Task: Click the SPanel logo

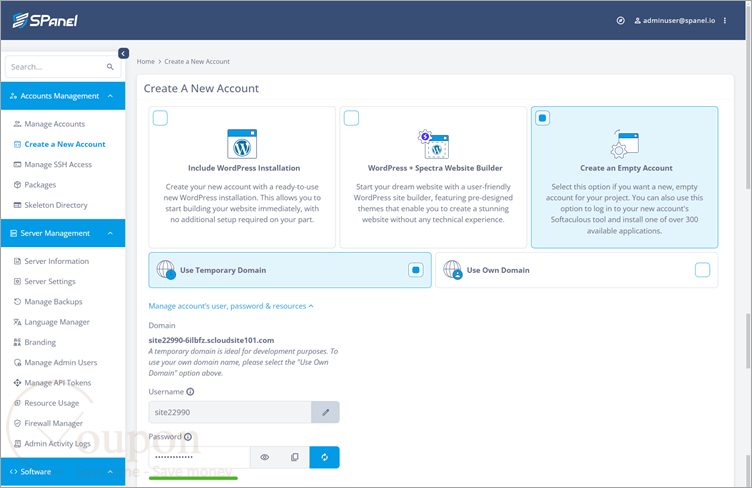Action: tap(45, 20)
